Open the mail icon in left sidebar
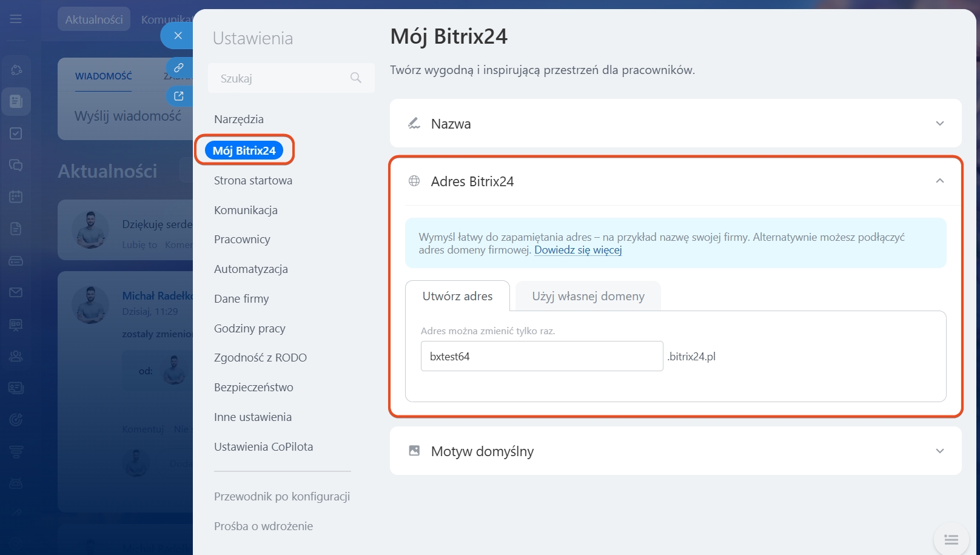980x555 pixels. (x=16, y=292)
